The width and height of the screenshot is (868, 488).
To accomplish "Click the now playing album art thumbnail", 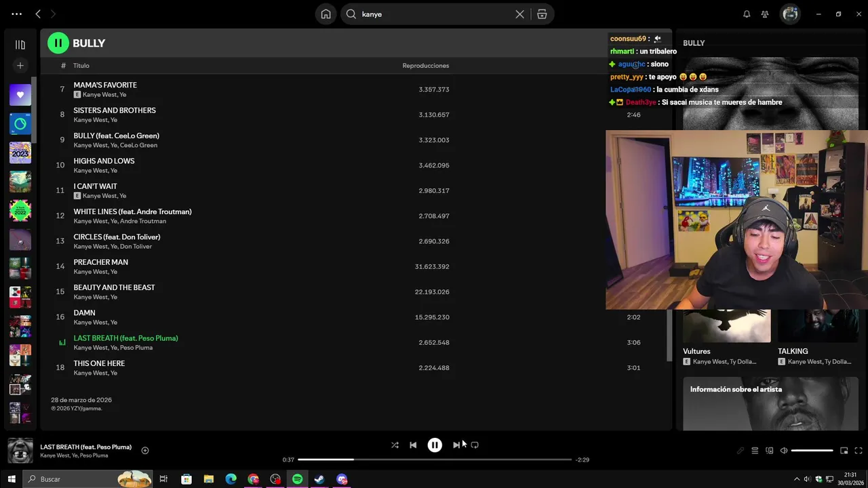I will pos(20,451).
